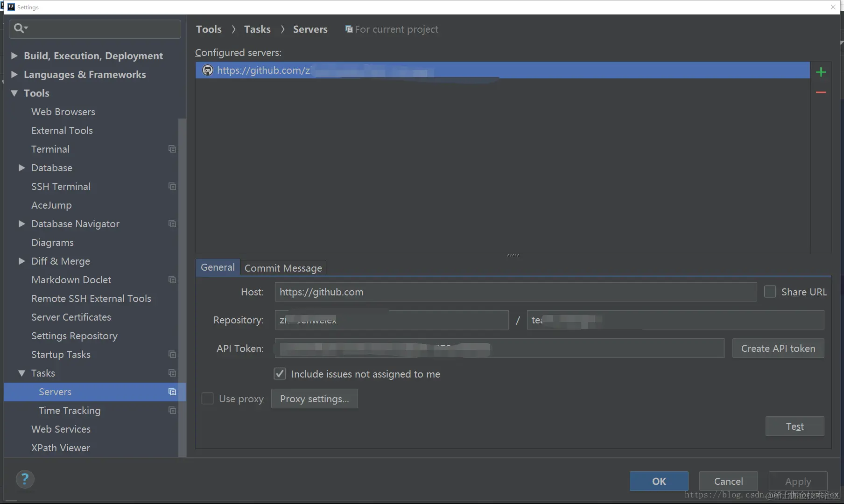Switch to the General tab
Screen dimensions: 844x504
point(218,267)
